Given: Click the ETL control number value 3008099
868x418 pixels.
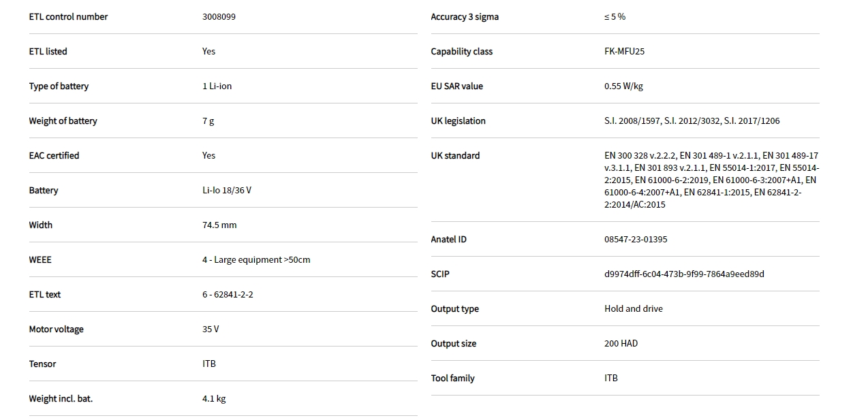Looking at the screenshot, I should 219,17.
